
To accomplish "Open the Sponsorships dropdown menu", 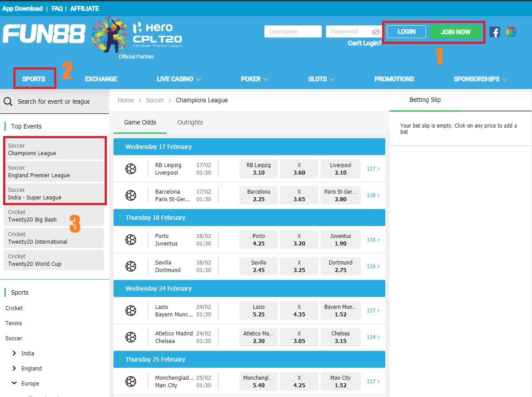I will [480, 79].
